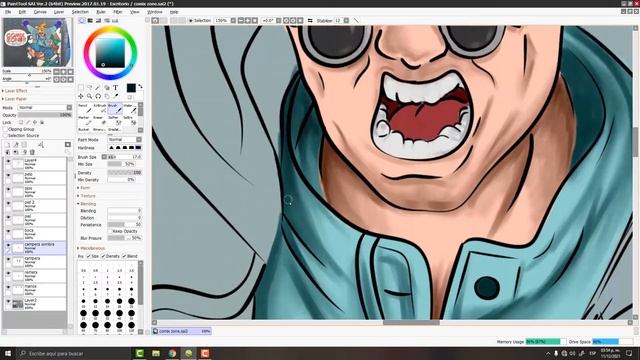Expand the Miscellaneous section
The height and width of the screenshot is (360, 640).
(91, 248)
